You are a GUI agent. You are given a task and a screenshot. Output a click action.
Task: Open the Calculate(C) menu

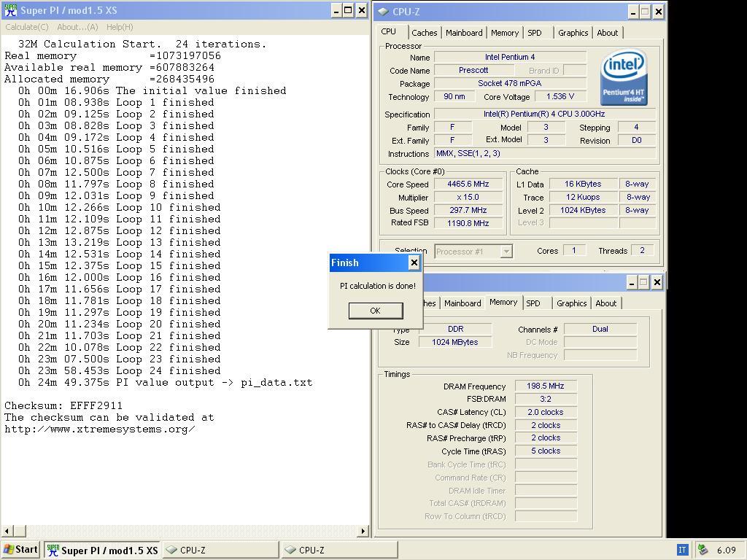coord(27,27)
